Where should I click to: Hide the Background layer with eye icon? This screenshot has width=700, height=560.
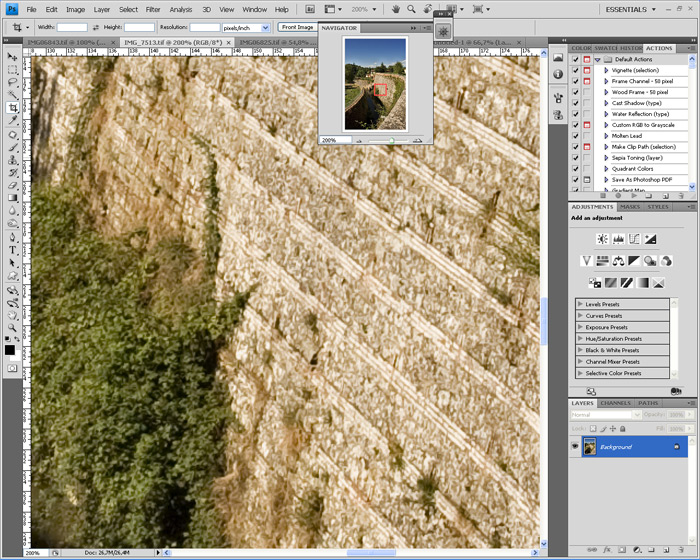pos(575,447)
